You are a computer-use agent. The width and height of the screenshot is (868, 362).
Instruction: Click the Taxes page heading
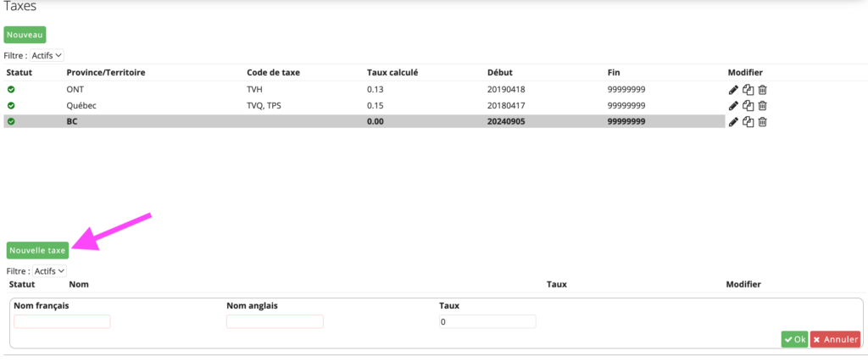[20, 6]
